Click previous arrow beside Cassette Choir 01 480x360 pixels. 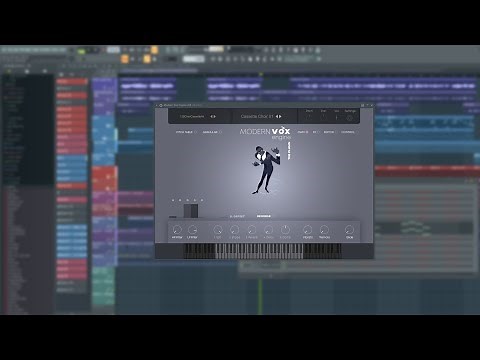click(277, 116)
